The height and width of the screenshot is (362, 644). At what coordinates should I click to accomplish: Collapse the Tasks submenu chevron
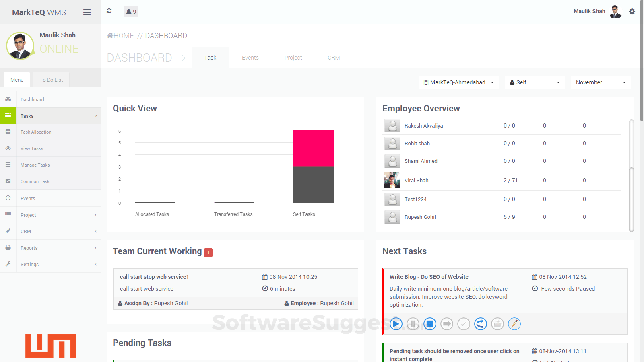pos(96,116)
